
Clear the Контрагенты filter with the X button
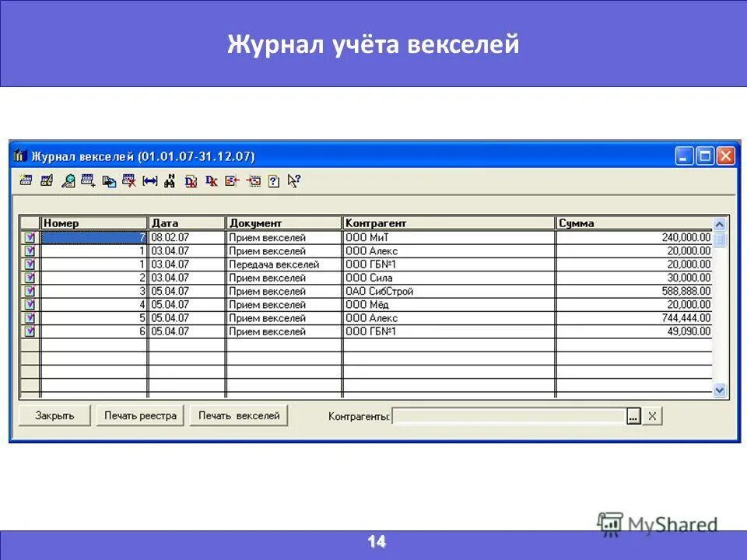pyautogui.click(x=651, y=415)
